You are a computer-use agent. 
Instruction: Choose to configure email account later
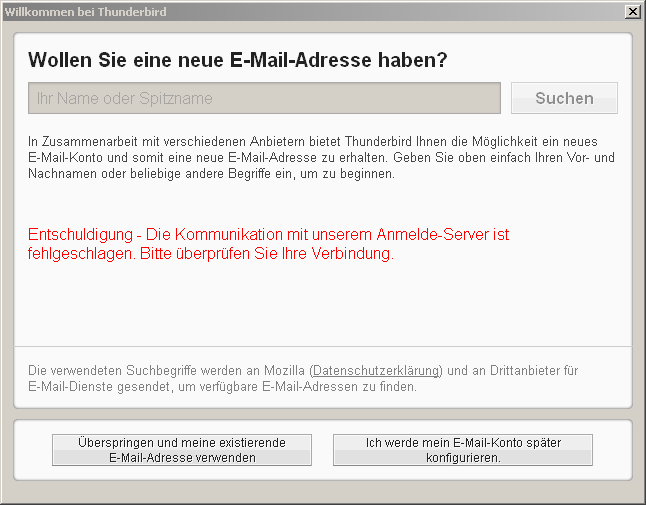point(462,450)
